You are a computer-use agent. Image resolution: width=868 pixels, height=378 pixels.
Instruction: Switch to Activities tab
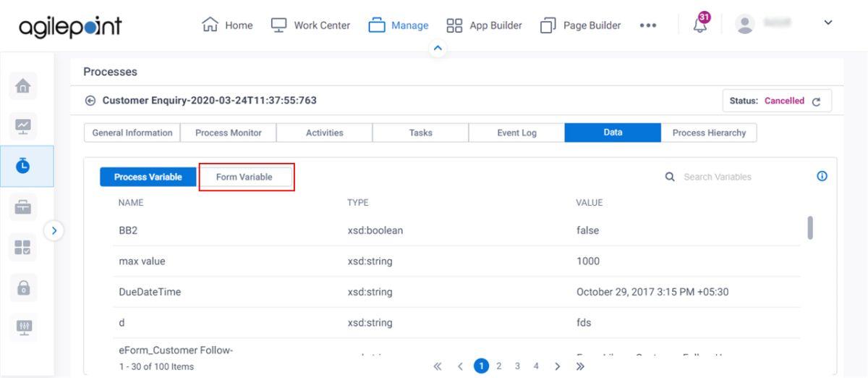point(325,133)
